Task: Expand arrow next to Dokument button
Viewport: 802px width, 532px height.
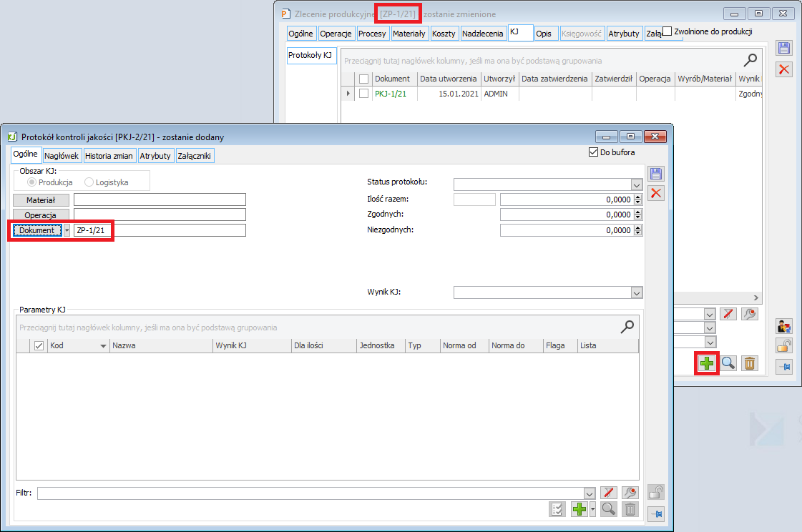Action: click(x=67, y=230)
